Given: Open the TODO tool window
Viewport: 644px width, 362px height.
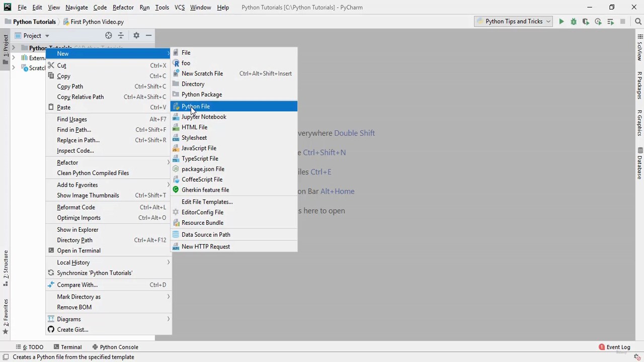Looking at the screenshot, I should 30,347.
